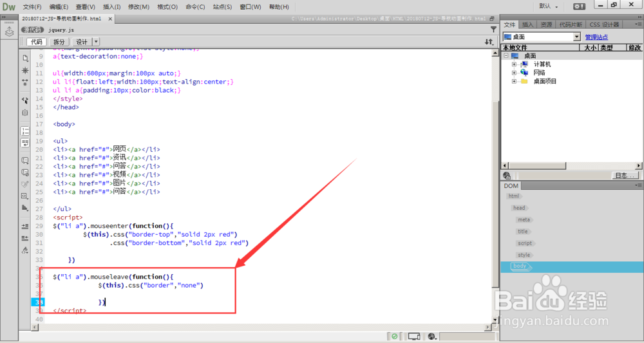The image size is (644, 343).
Task: Collapse the 桌面 root tree node
Action: [x=506, y=56]
